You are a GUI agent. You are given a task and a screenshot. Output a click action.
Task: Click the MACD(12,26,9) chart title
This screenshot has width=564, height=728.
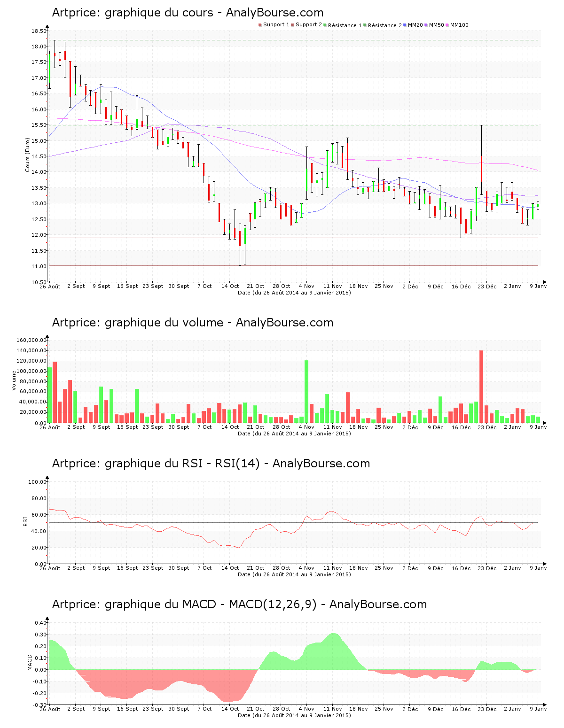point(239,604)
